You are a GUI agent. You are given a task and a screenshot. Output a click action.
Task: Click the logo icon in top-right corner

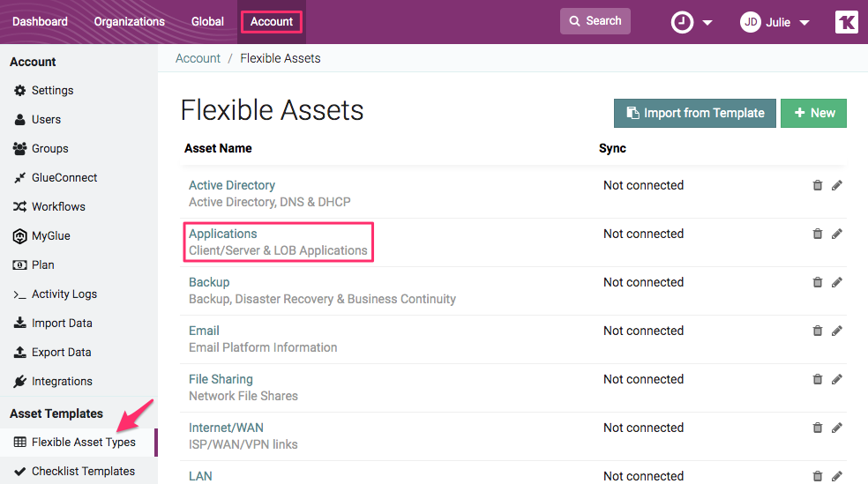(847, 22)
